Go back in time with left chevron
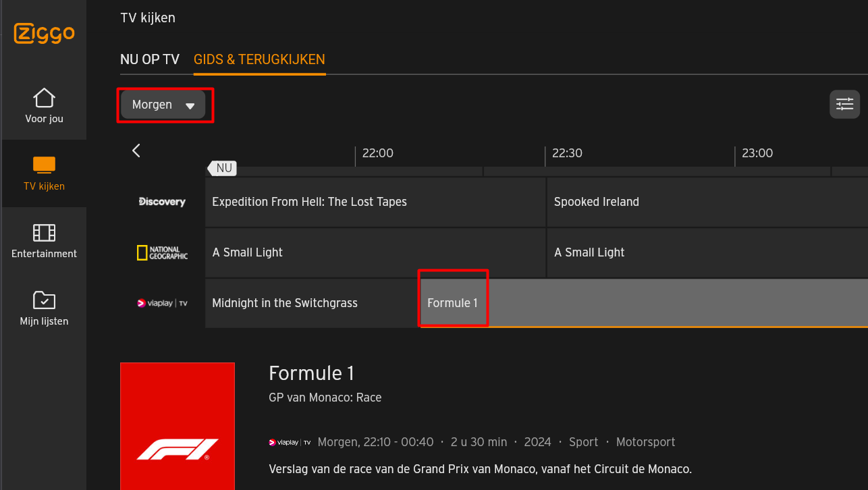Viewport: 868px width, 490px height. (136, 151)
